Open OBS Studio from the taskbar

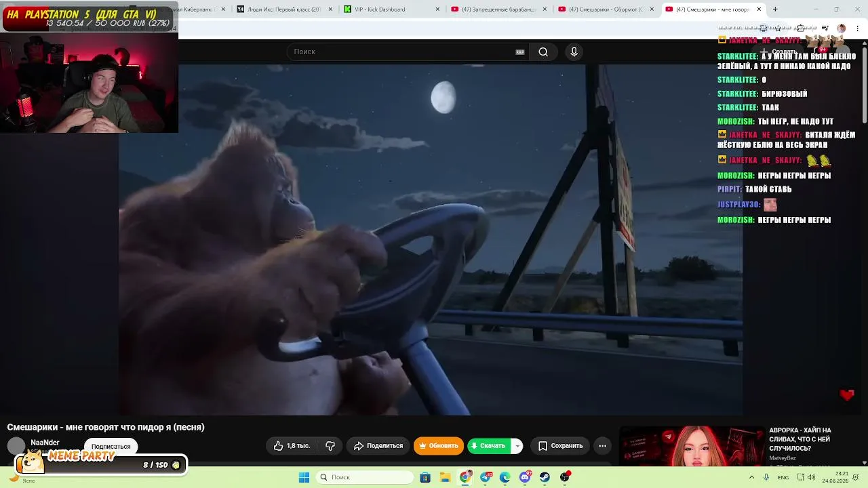click(x=565, y=477)
